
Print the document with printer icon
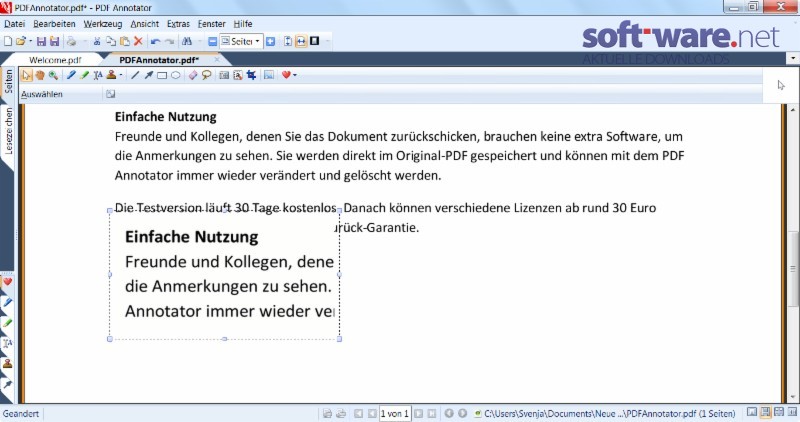pos(72,41)
